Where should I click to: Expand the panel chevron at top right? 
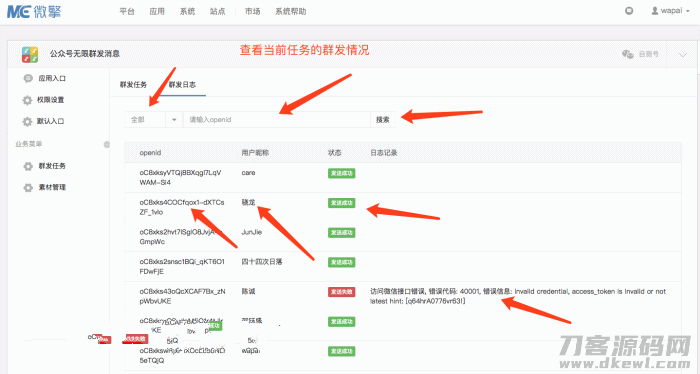coord(683,55)
